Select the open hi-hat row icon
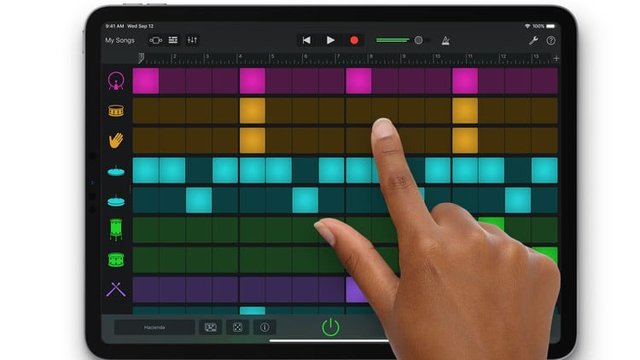The width and height of the screenshot is (640, 360). pos(116,200)
